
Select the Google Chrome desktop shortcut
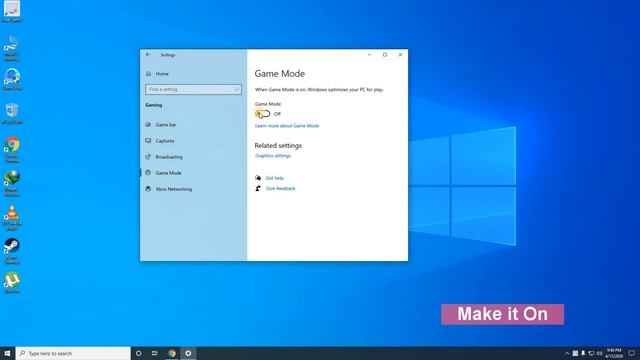12,149
